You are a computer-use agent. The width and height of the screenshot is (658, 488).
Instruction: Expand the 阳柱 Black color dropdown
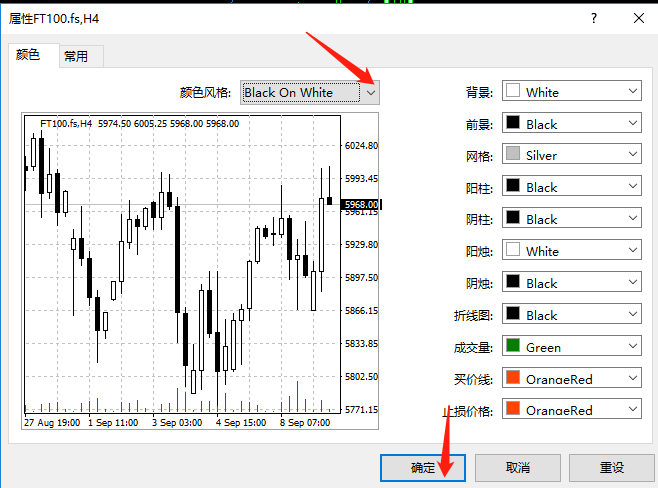[x=572, y=186]
